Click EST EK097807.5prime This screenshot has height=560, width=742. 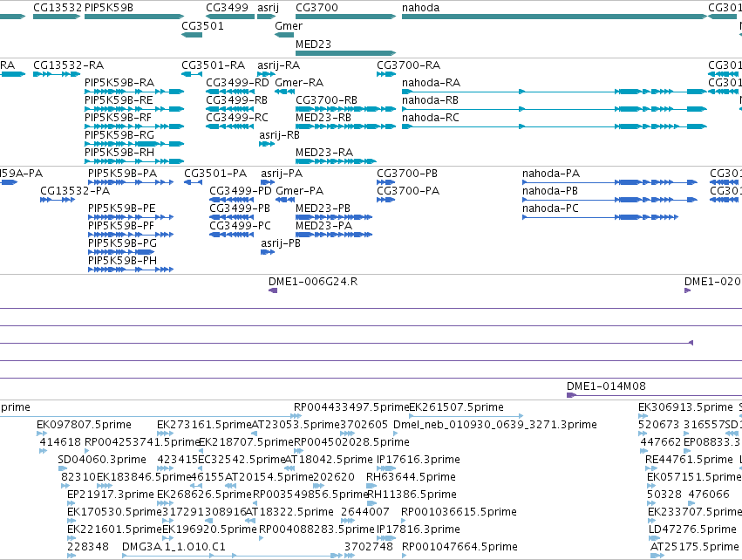pyautogui.click(x=84, y=425)
